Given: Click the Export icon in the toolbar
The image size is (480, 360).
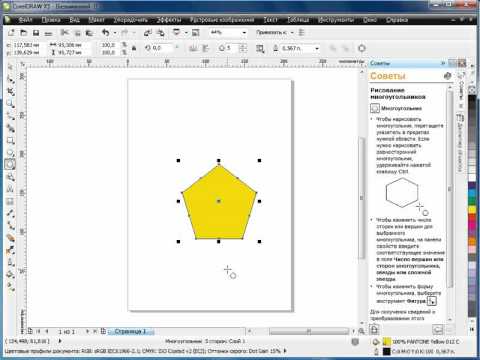Looking at the screenshot, I should pos(161,33).
